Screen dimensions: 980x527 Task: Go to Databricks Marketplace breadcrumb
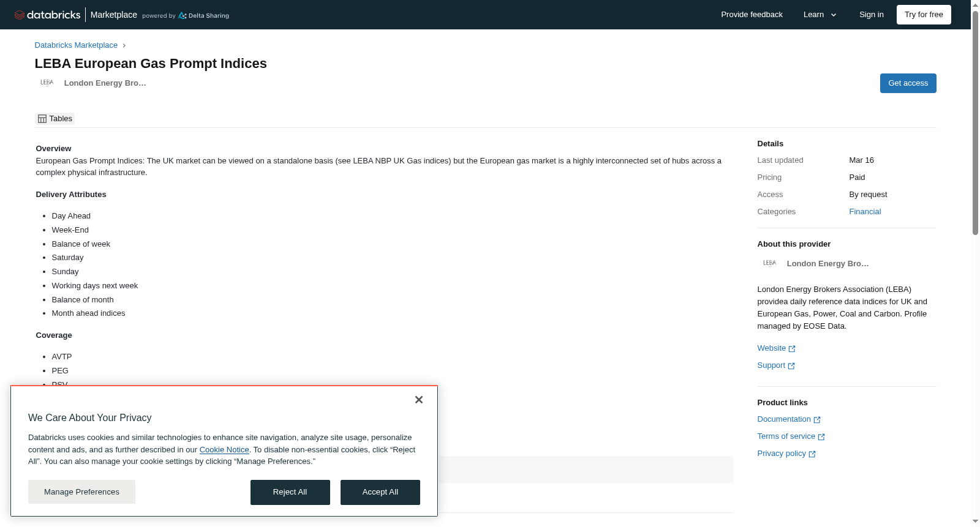tap(76, 45)
